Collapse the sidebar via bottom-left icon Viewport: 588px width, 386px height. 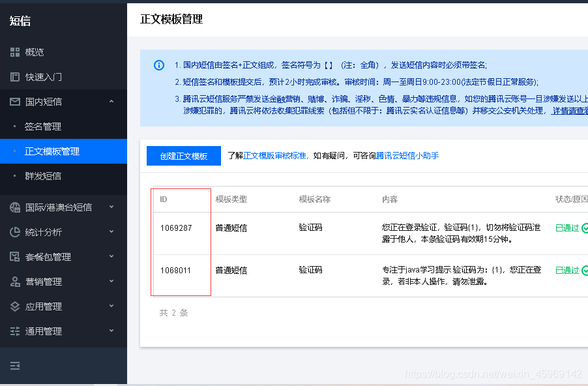[14, 366]
